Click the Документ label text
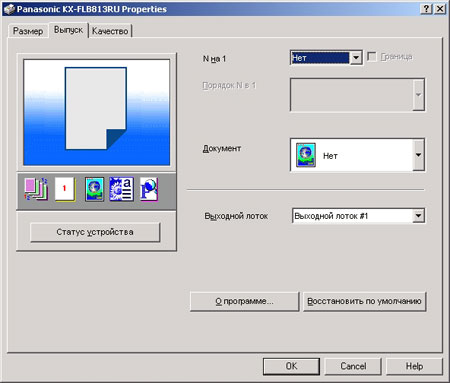 click(x=222, y=148)
